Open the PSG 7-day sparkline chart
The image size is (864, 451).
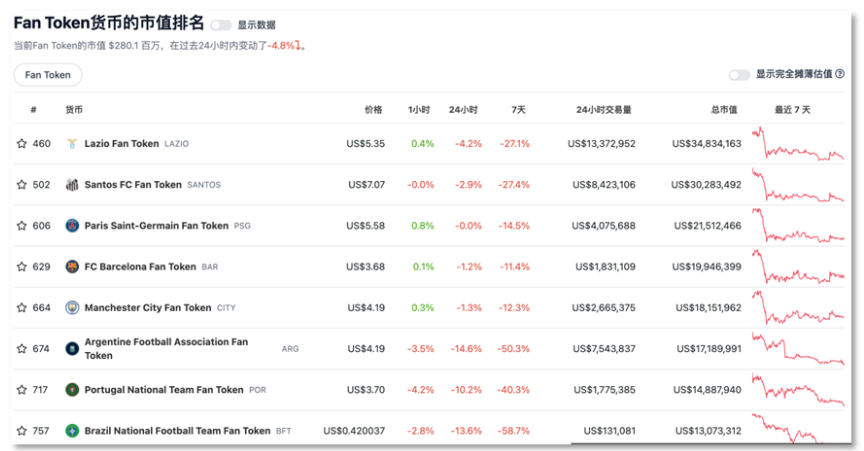(x=798, y=226)
